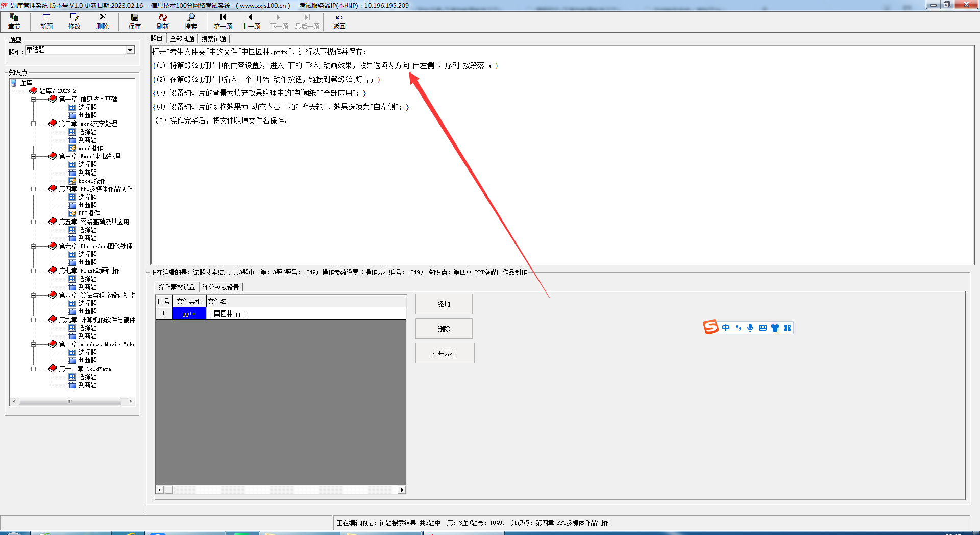Click the grid icon of 选择题 under 第二章

(72, 132)
